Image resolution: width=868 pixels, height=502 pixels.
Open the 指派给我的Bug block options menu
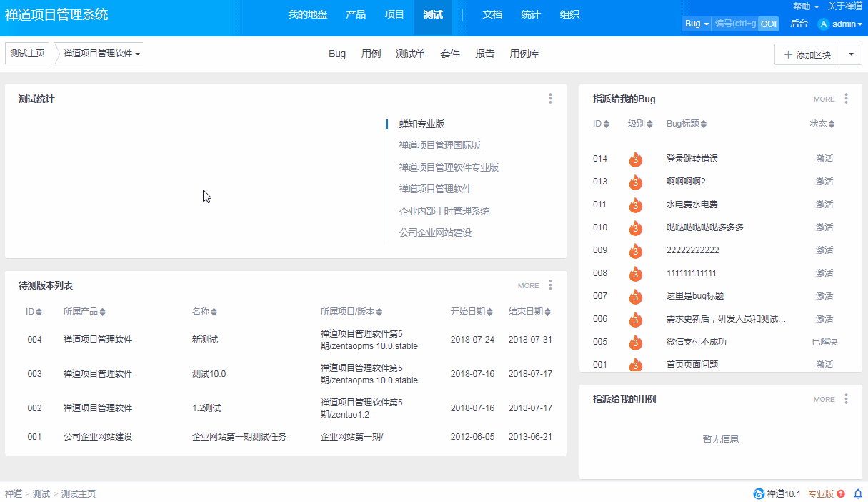[846, 99]
